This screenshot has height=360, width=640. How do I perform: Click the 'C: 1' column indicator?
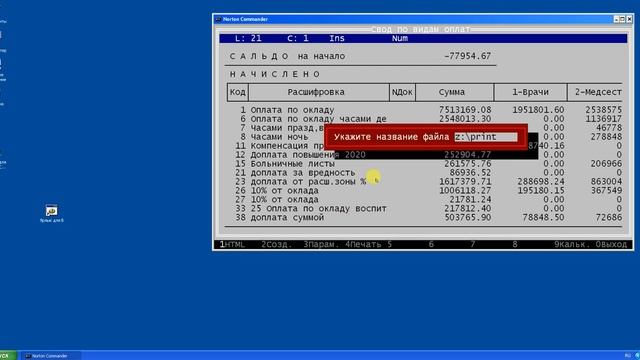click(x=298, y=38)
